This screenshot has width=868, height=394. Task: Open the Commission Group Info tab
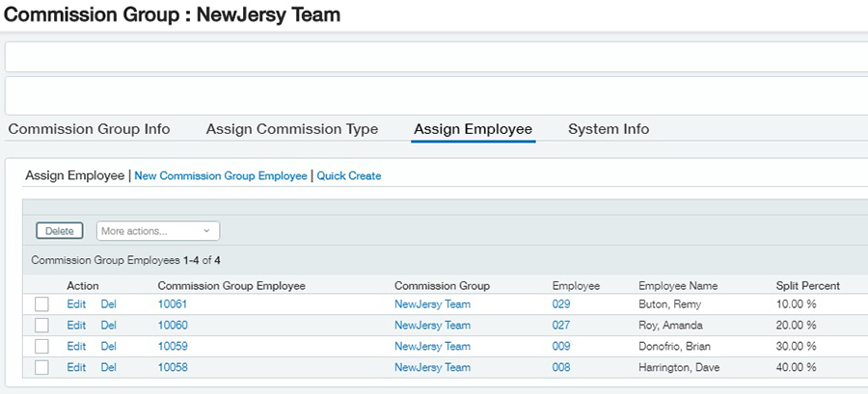(89, 129)
